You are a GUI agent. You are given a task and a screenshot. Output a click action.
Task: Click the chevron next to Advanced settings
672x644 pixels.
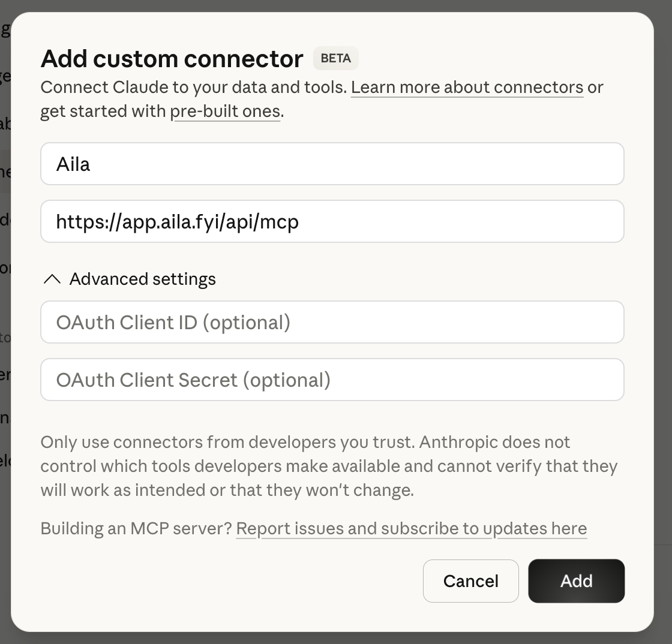tap(52, 278)
